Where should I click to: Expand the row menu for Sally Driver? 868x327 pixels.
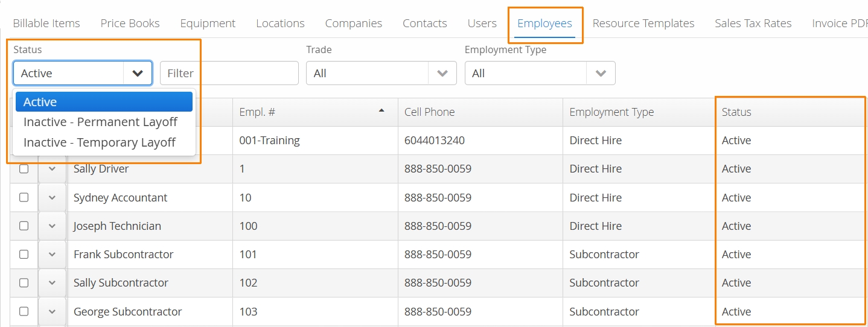click(53, 169)
